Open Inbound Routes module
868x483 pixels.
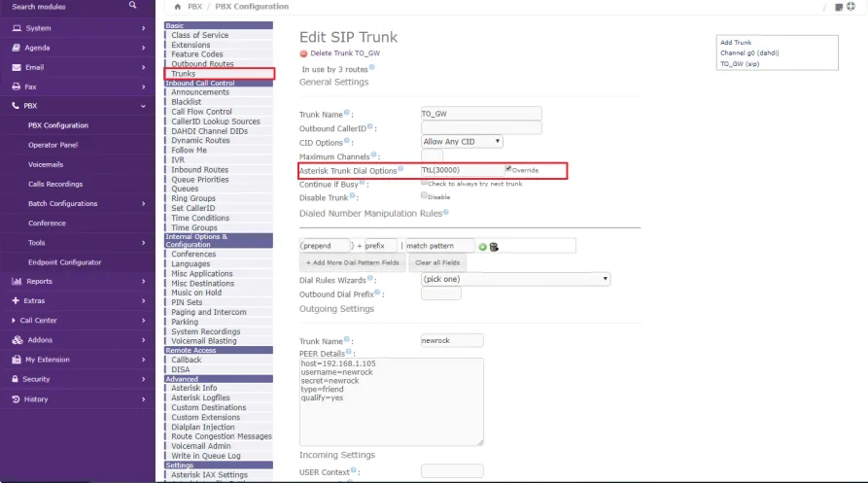pos(199,170)
